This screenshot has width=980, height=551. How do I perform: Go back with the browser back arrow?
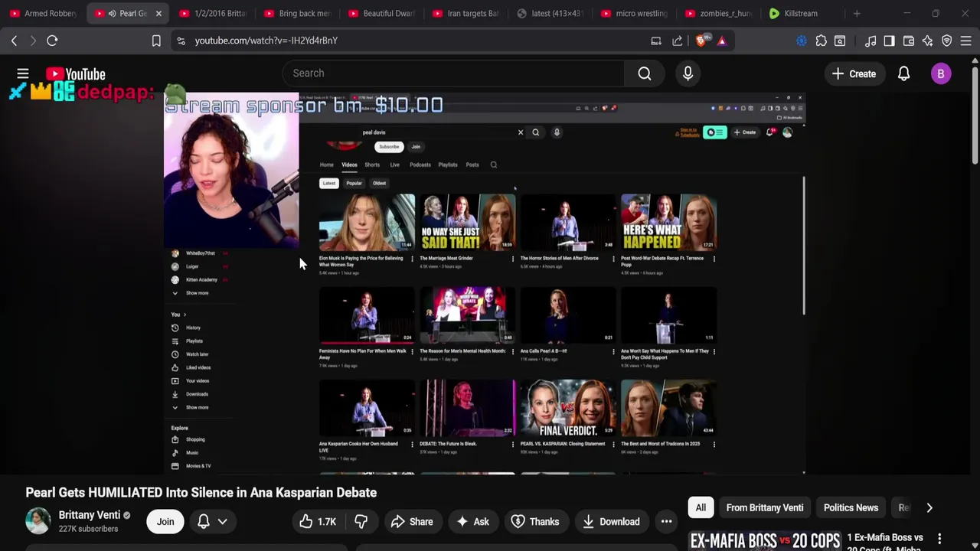[14, 41]
